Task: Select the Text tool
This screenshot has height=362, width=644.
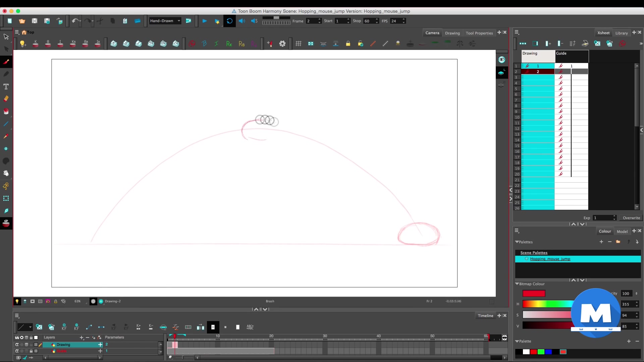Action: (x=6, y=86)
